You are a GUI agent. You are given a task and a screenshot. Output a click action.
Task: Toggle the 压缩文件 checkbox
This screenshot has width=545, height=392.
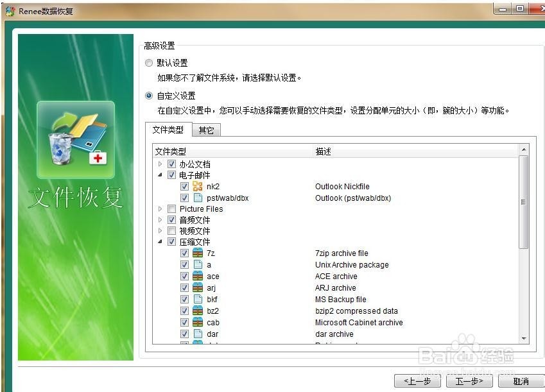coord(171,241)
